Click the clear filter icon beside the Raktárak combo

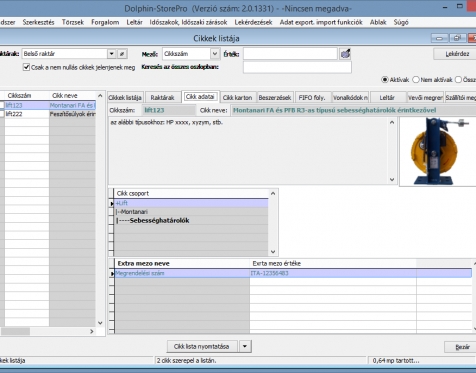point(122,54)
